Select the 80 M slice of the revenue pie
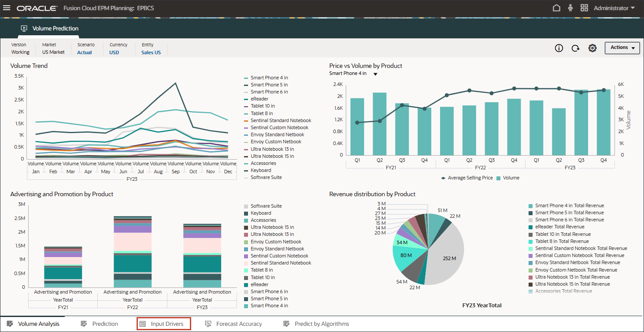This screenshot has height=332, width=644. click(x=405, y=254)
